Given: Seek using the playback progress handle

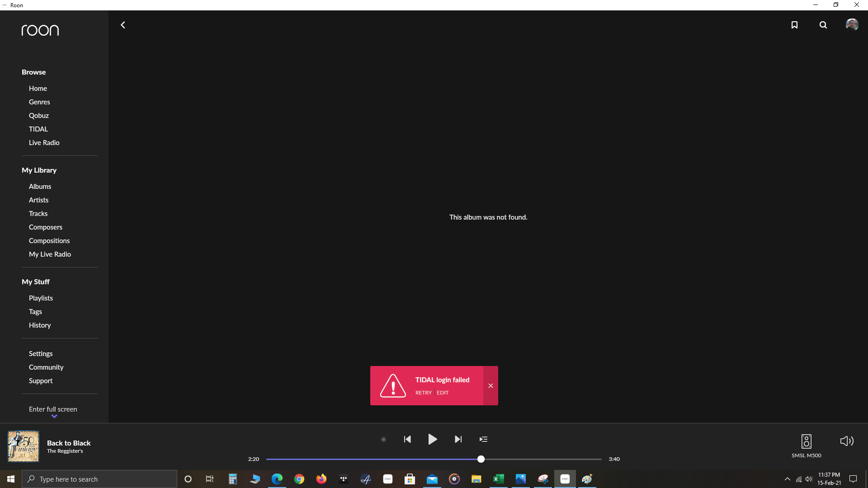Looking at the screenshot, I should click(481, 459).
